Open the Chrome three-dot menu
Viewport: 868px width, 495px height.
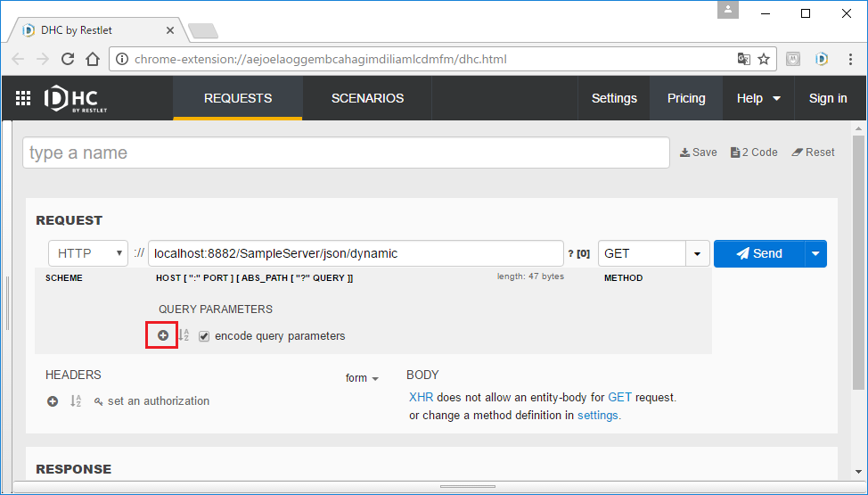pos(850,60)
